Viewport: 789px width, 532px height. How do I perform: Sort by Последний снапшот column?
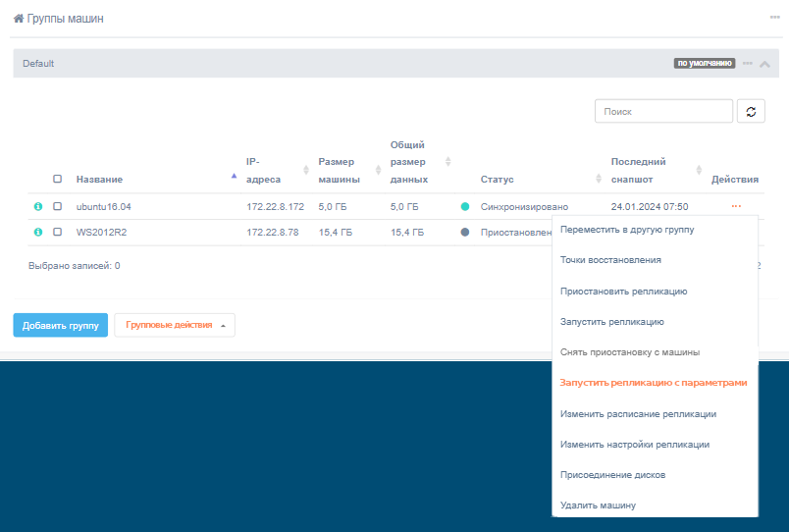699,170
